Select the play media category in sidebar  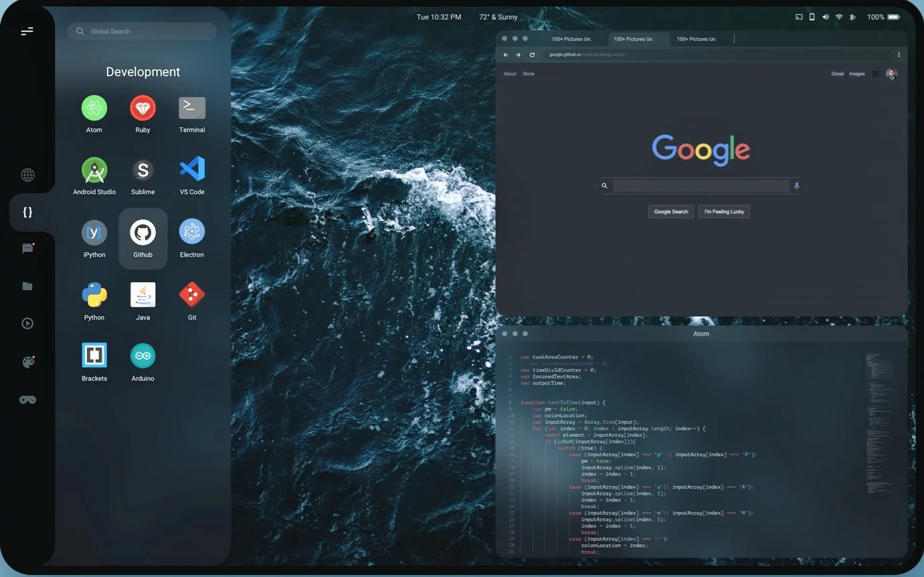click(27, 324)
